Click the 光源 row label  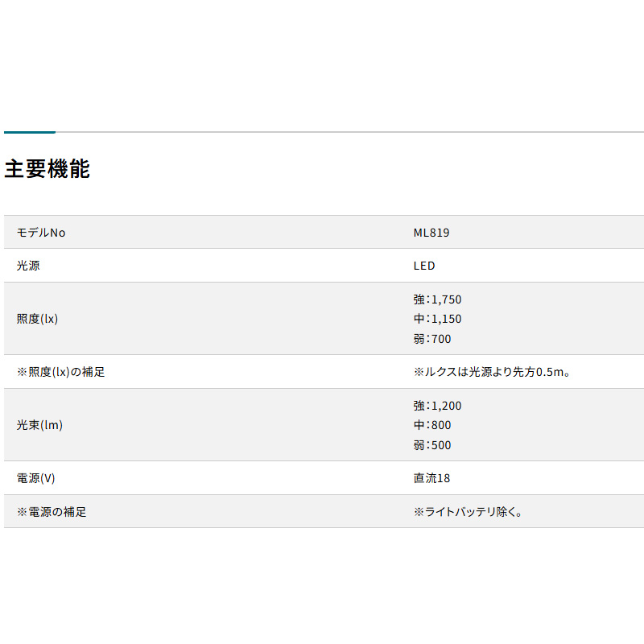point(28,266)
